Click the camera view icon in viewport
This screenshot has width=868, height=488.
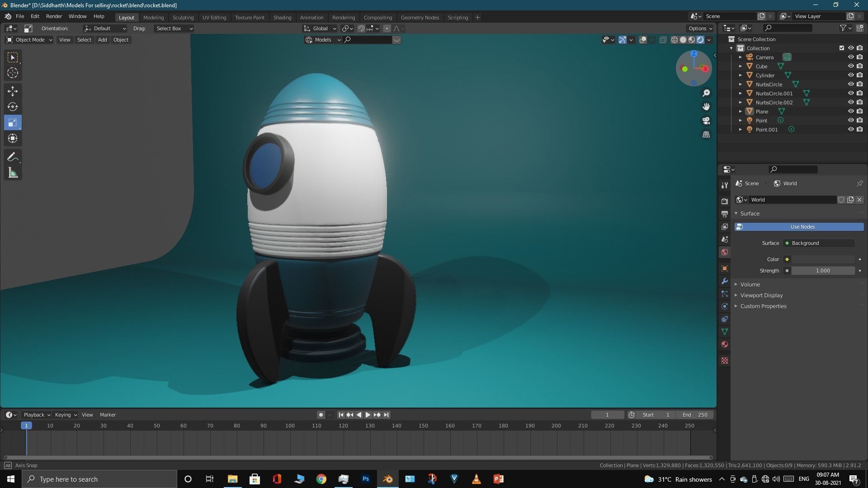706,121
